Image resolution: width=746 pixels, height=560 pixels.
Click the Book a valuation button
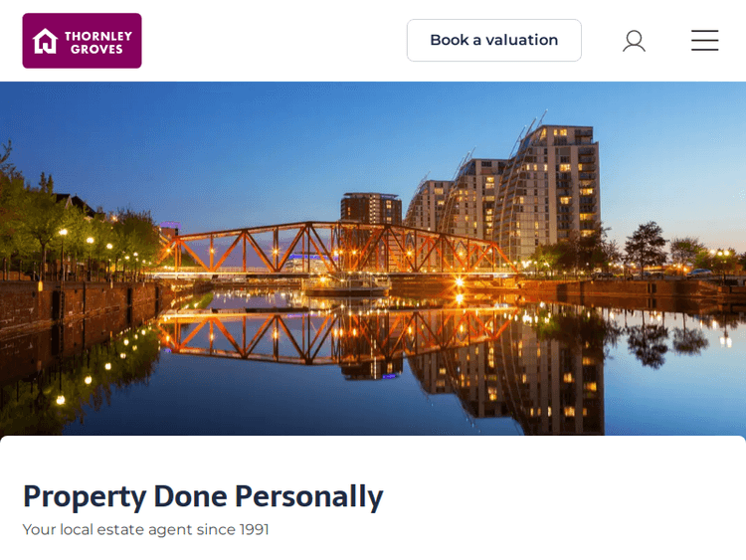pos(493,41)
